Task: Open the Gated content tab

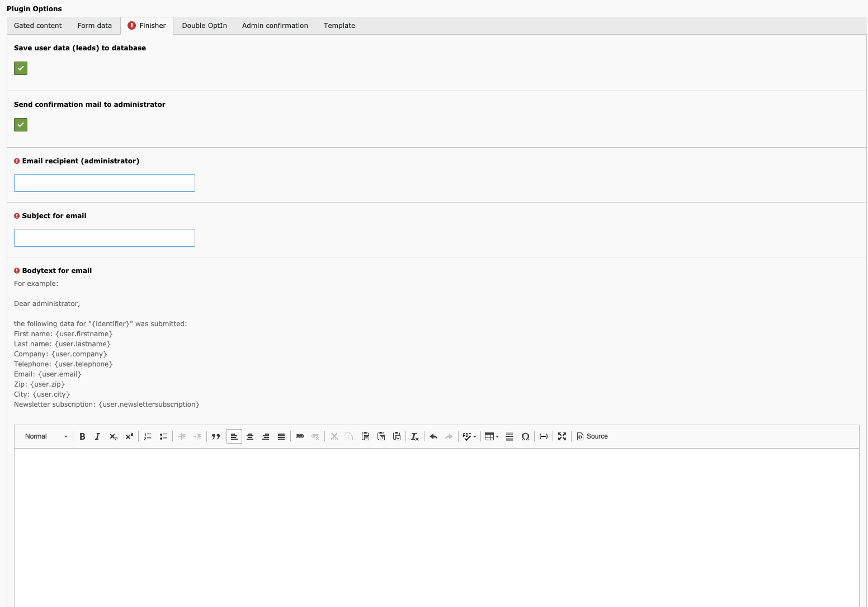Action: pos(38,26)
